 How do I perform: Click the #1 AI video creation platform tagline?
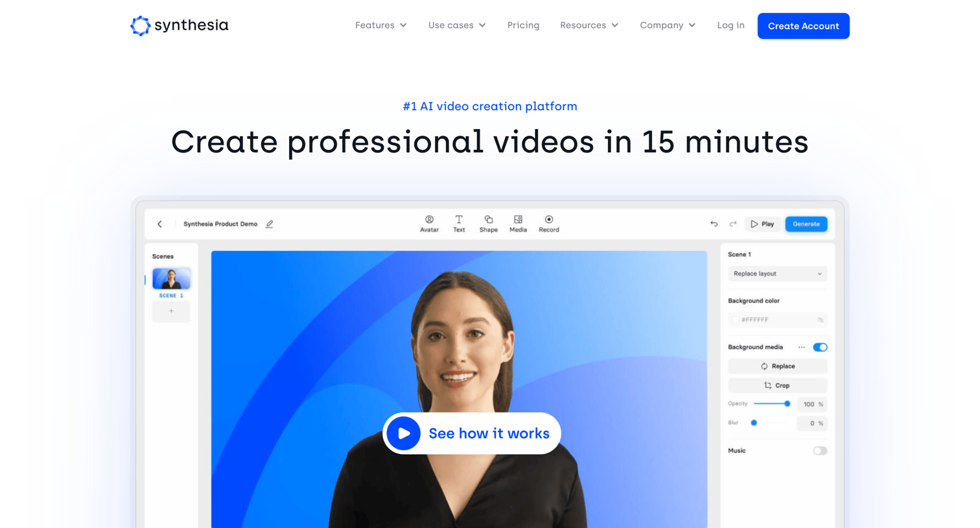[x=490, y=106]
